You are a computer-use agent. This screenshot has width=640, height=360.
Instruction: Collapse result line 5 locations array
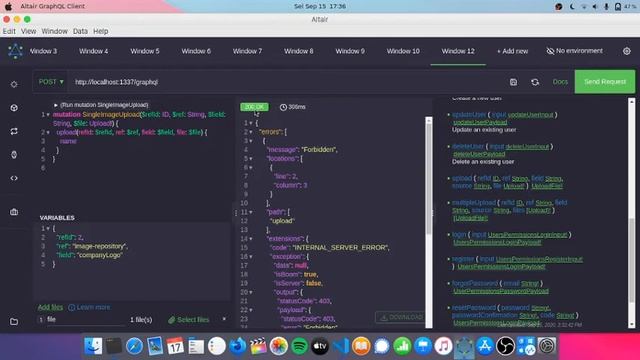coord(251,159)
